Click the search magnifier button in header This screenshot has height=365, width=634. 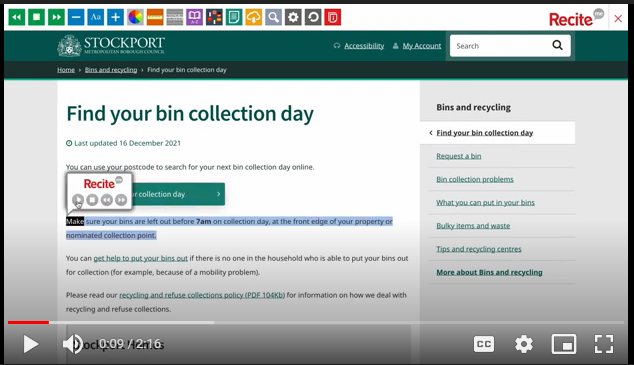coord(558,45)
